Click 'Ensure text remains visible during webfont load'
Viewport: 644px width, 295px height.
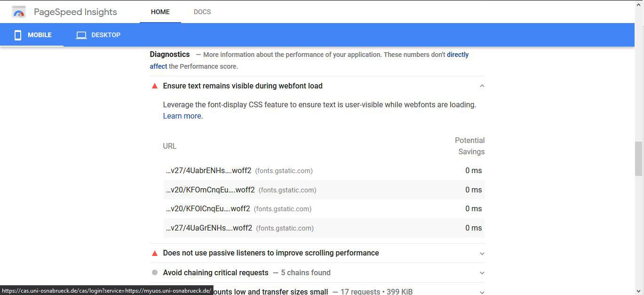pos(243,86)
